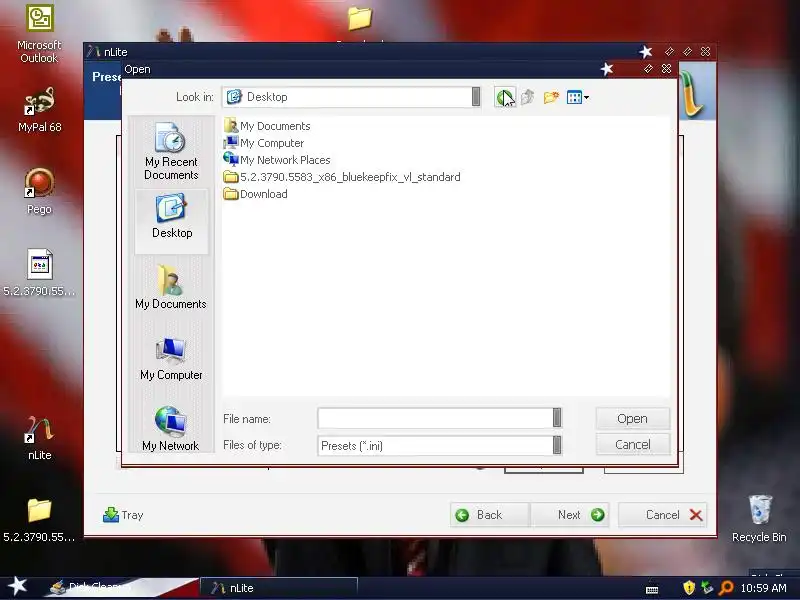Image resolution: width=800 pixels, height=600 pixels.
Task: Go up one folder level icon
Action: point(528,96)
